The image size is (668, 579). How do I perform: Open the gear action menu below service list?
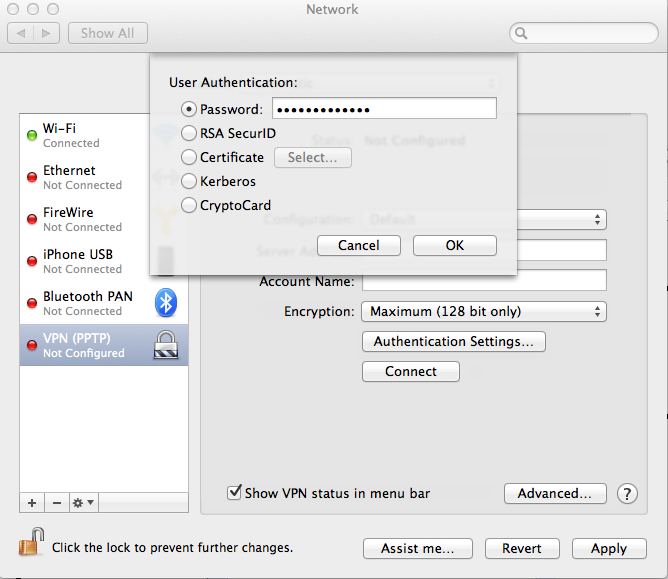[83, 503]
